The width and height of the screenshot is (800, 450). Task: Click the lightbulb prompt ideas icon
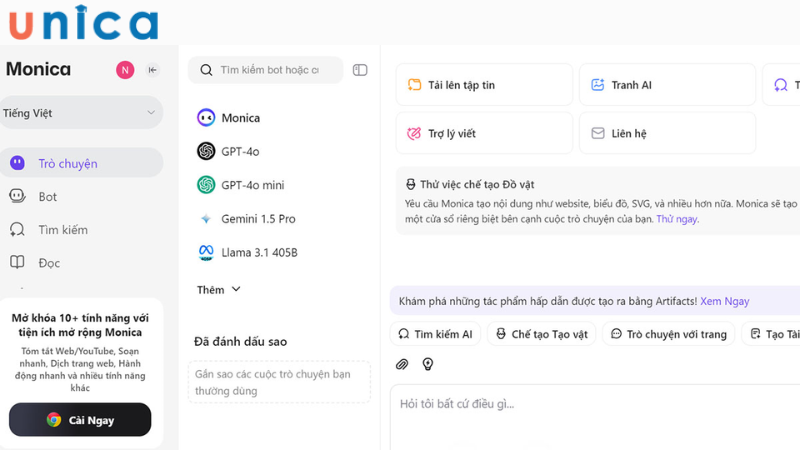pyautogui.click(x=428, y=364)
